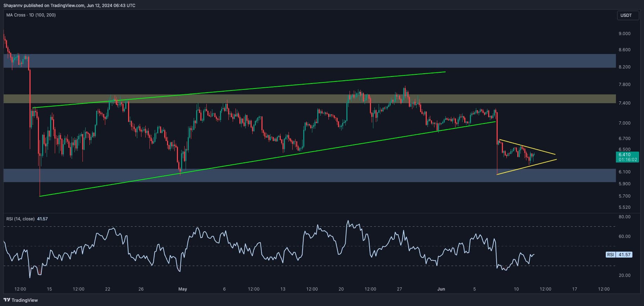Click the 6.100 price axis label

624,172
